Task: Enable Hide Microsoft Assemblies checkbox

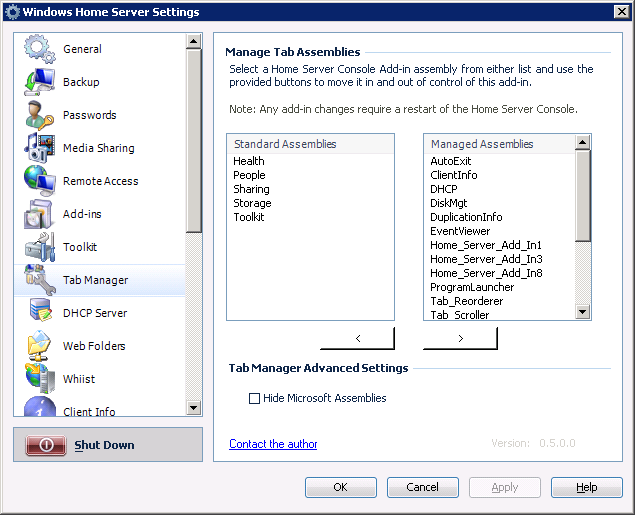Action: tap(254, 398)
